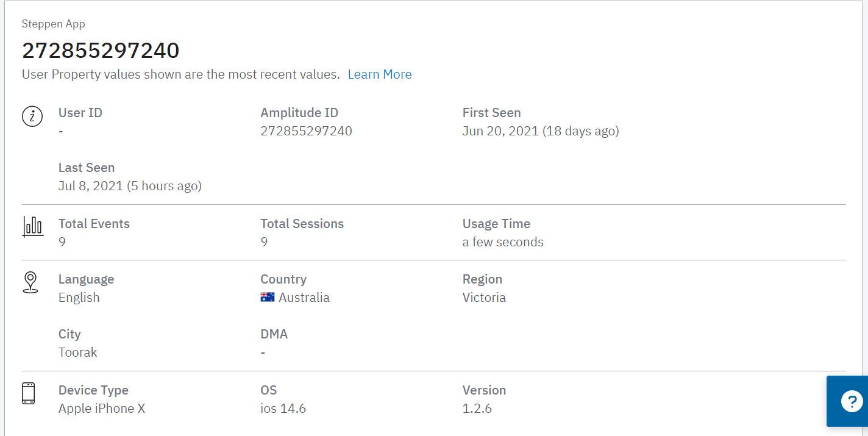This screenshot has height=436, width=868.
Task: Click the Steppen App label
Action: click(54, 24)
